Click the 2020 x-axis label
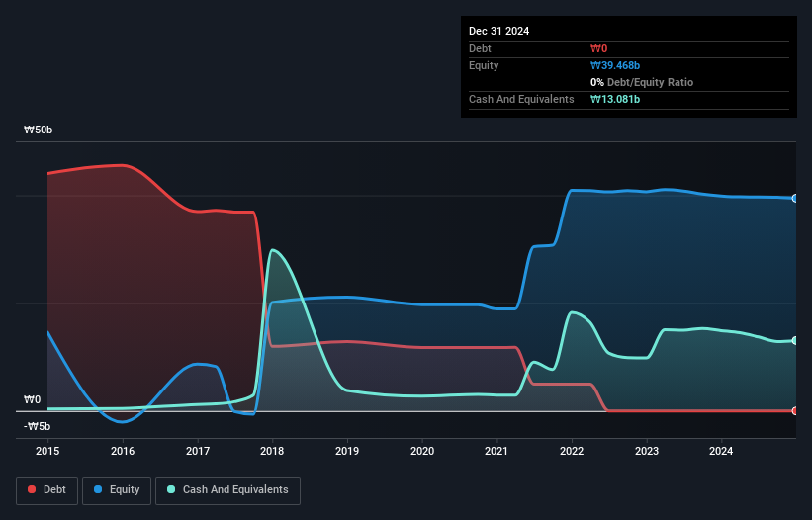Viewport: 812px width, 520px height. click(422, 451)
